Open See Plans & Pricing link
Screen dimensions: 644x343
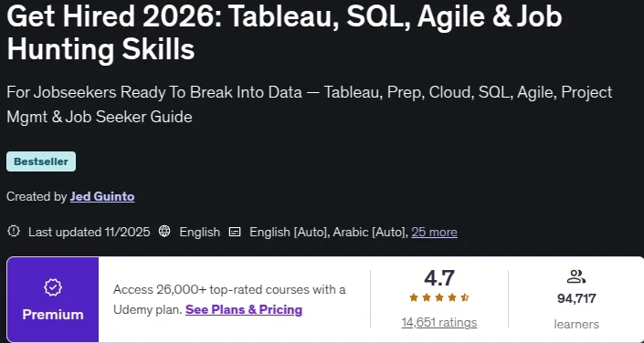click(x=244, y=309)
